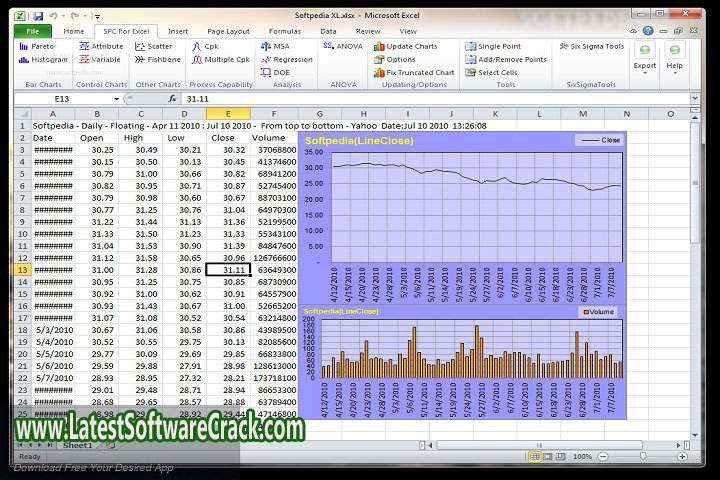The height and width of the screenshot is (480, 720).
Task: Run the Cpk process capability tool
Action: (x=205, y=46)
